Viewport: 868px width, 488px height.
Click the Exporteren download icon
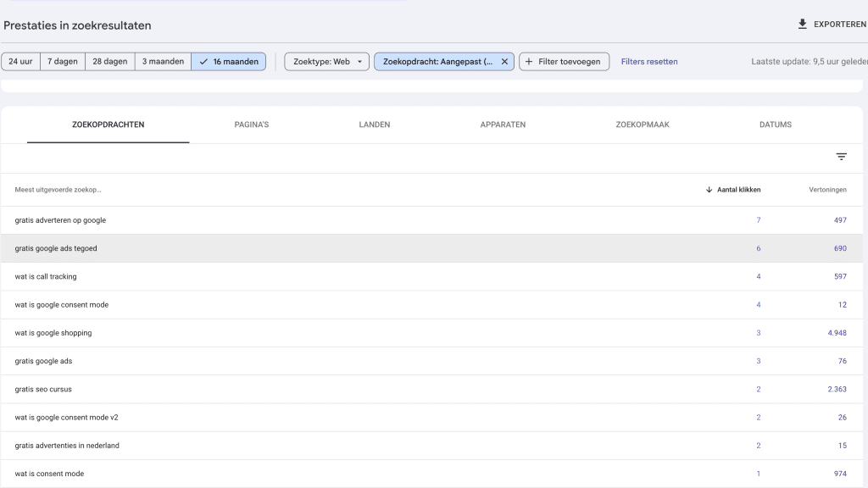pos(802,24)
